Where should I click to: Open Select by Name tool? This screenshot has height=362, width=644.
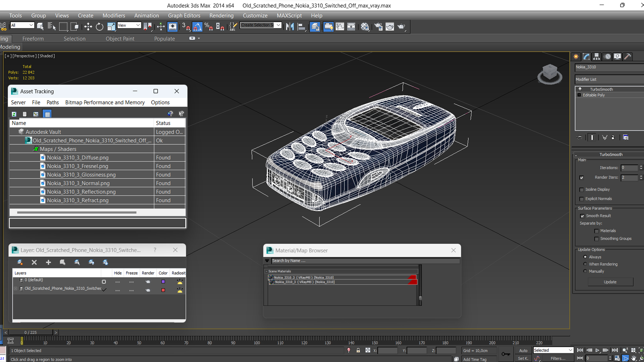pyautogui.click(x=52, y=26)
